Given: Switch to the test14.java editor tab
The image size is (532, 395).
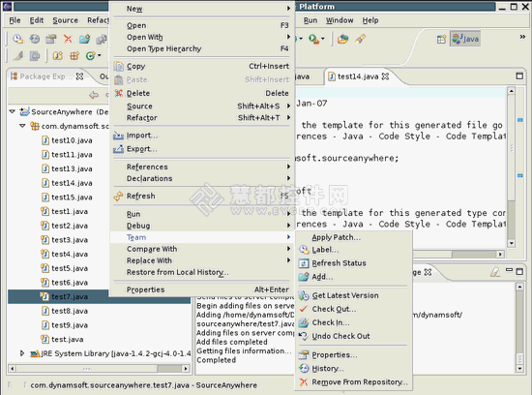Looking at the screenshot, I should (358, 76).
